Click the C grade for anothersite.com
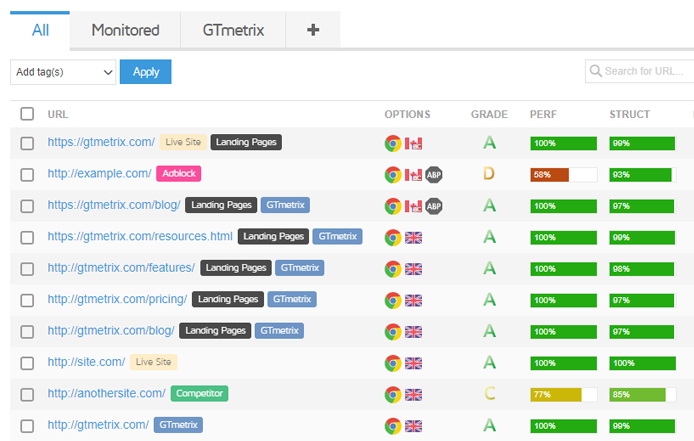The height and width of the screenshot is (441, 694). (x=489, y=393)
